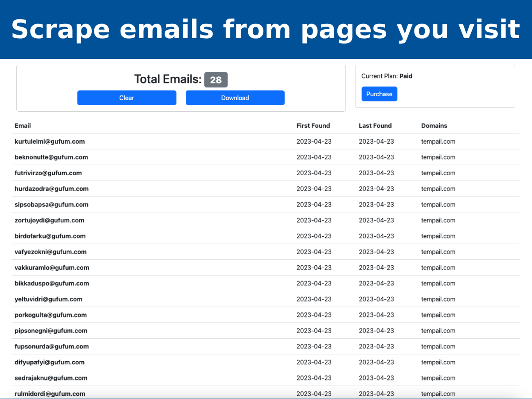
Task: Select email sedrajaknu@gufum.com
Action: coord(51,378)
